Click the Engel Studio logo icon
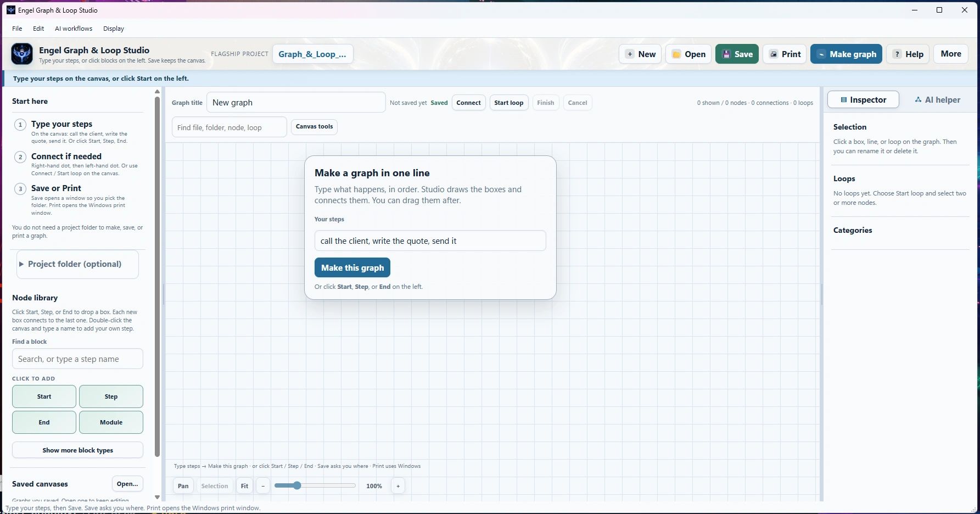The width and height of the screenshot is (980, 514). coord(22,54)
